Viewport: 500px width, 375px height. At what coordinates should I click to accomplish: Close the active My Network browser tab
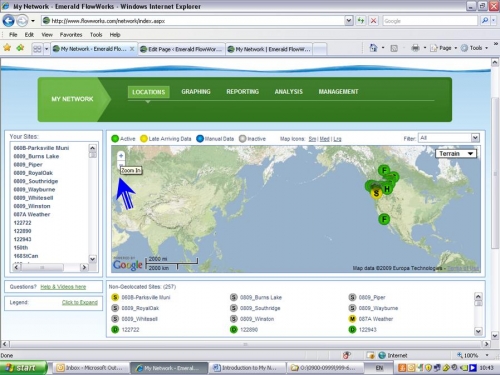(132, 49)
